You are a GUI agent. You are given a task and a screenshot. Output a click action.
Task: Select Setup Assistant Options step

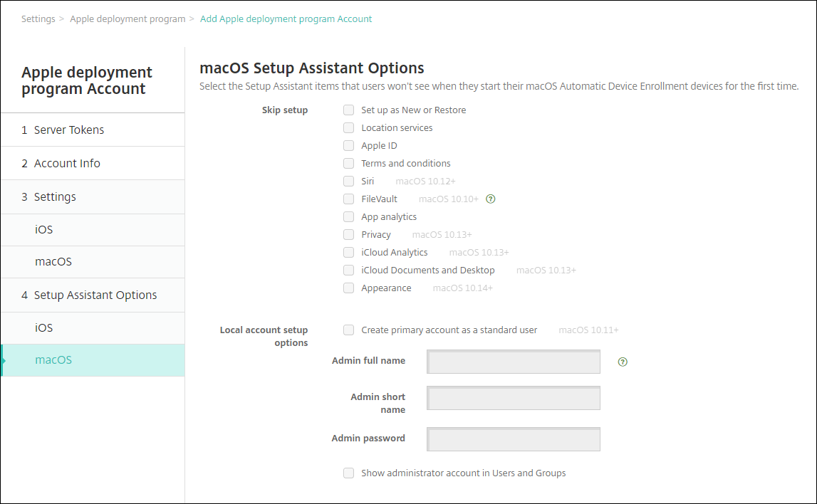pos(95,295)
